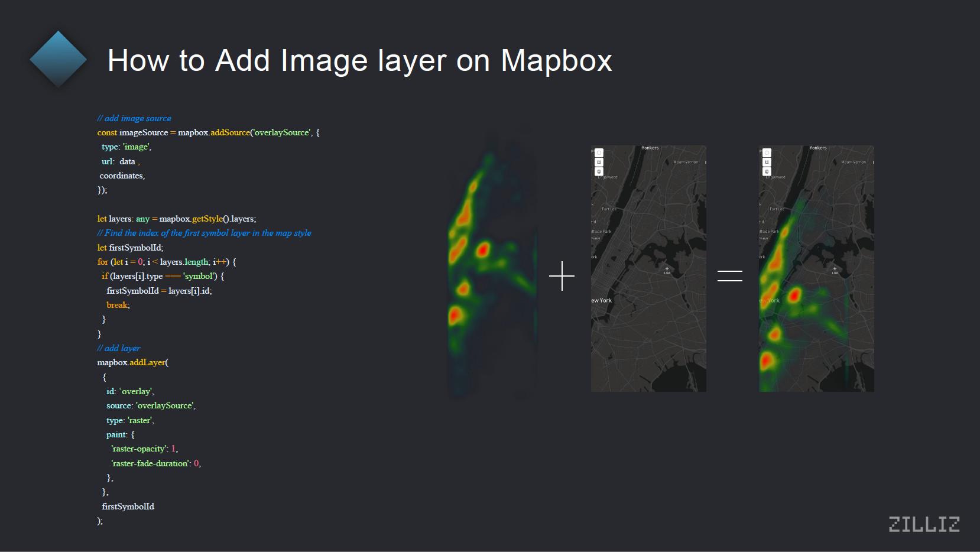Click 'ew York' label on plain dark map
Screen dimensions: 980x552
tap(602, 300)
